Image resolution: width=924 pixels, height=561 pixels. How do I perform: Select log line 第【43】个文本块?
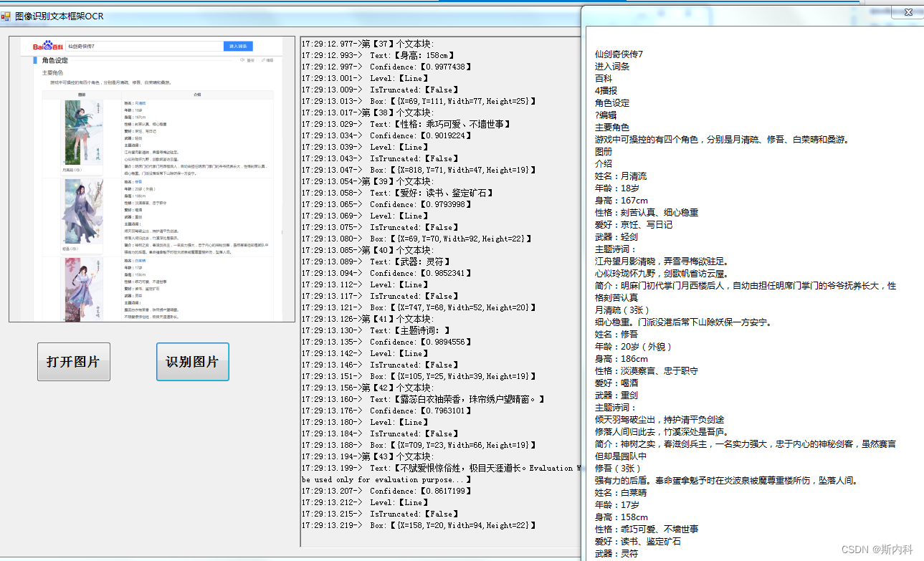pyautogui.click(x=367, y=456)
